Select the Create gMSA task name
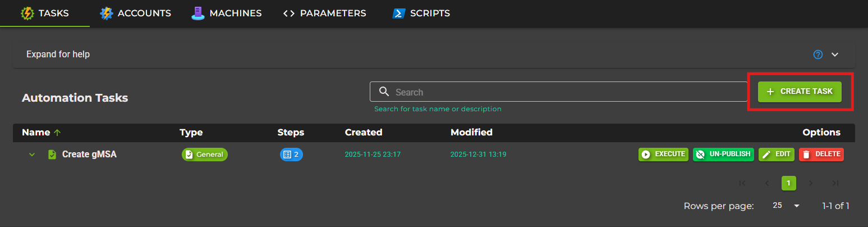The width and height of the screenshot is (868, 227). (89, 154)
